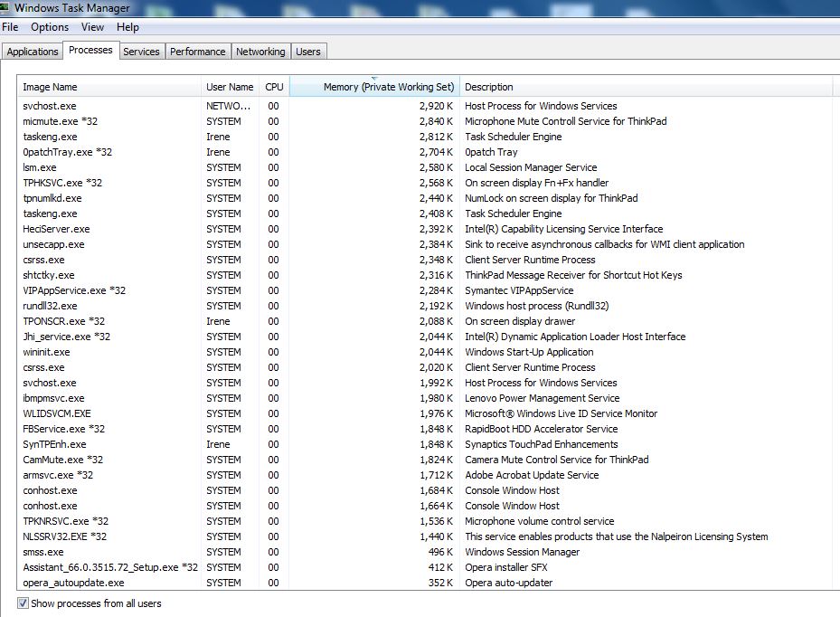
Task: Open the Options menu
Action: point(50,27)
